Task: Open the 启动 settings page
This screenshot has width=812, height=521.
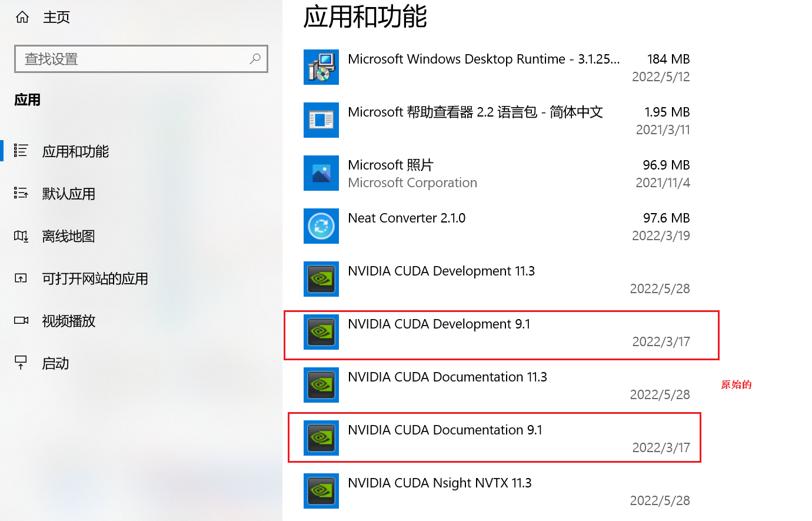Action: (x=56, y=363)
